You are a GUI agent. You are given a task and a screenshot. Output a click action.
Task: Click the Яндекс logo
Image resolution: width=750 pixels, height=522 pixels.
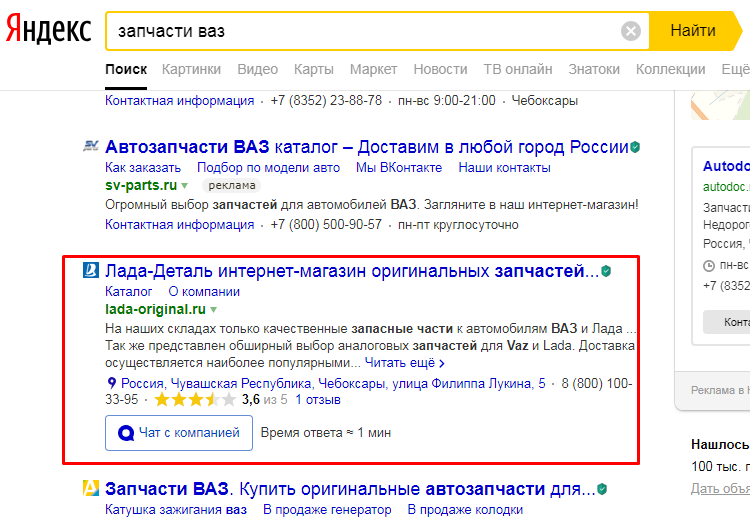point(48,30)
